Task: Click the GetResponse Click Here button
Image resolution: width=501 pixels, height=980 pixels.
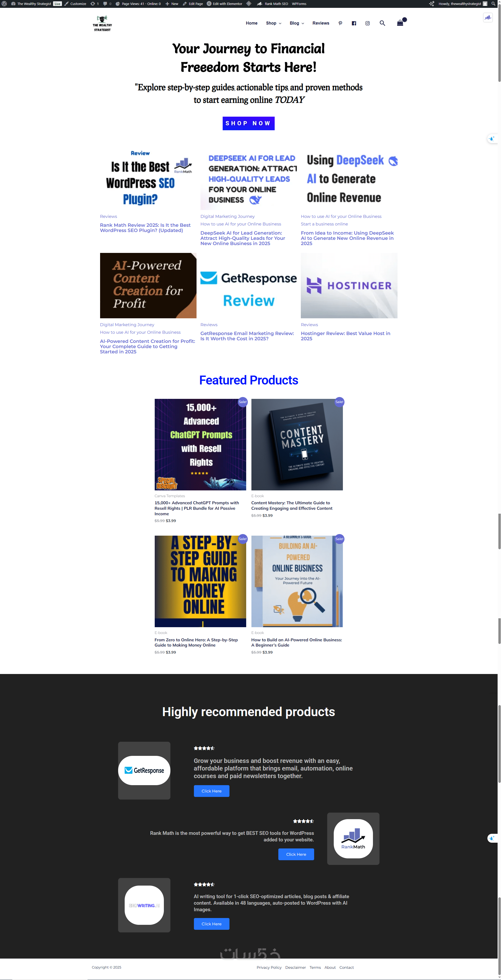Action: [211, 791]
